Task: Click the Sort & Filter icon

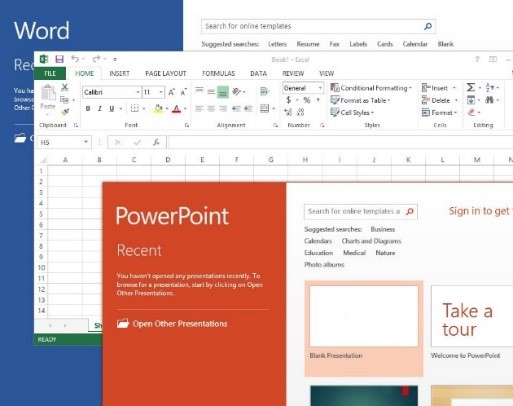Action: (490, 88)
